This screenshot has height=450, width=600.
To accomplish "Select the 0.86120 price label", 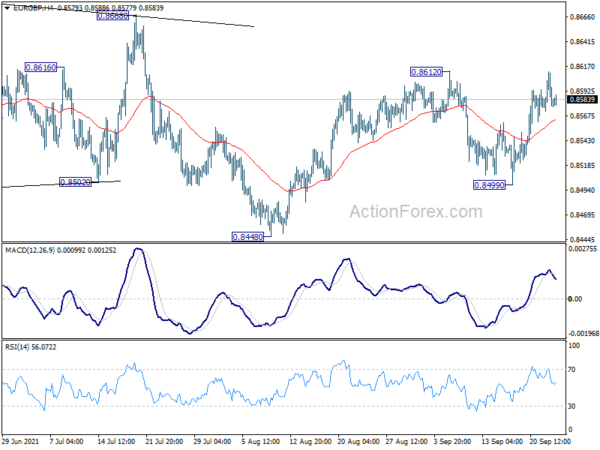I will pos(426,72).
